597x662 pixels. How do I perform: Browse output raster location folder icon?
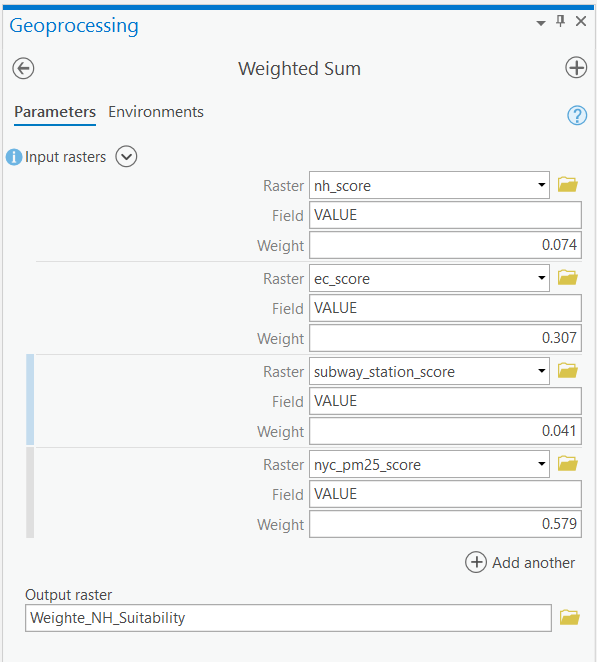click(570, 617)
